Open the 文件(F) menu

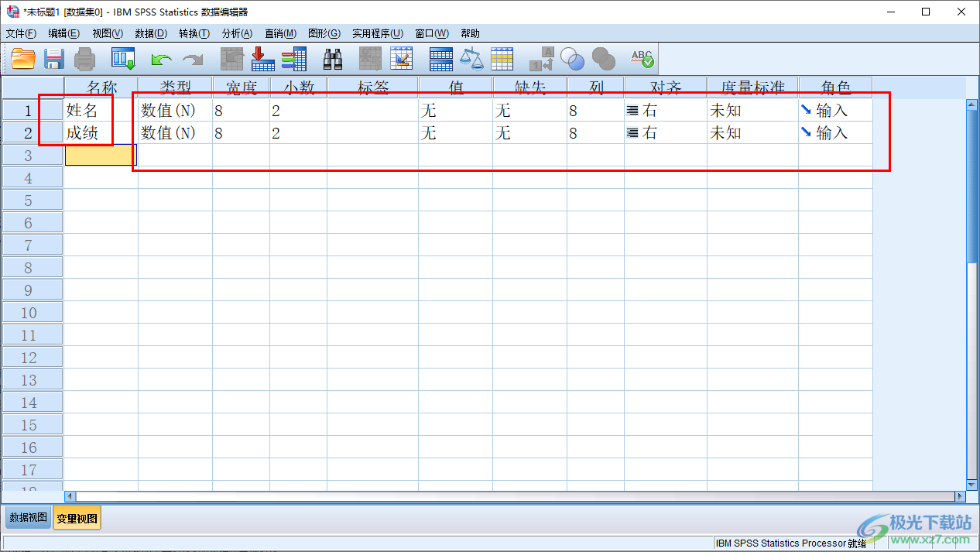coord(21,33)
